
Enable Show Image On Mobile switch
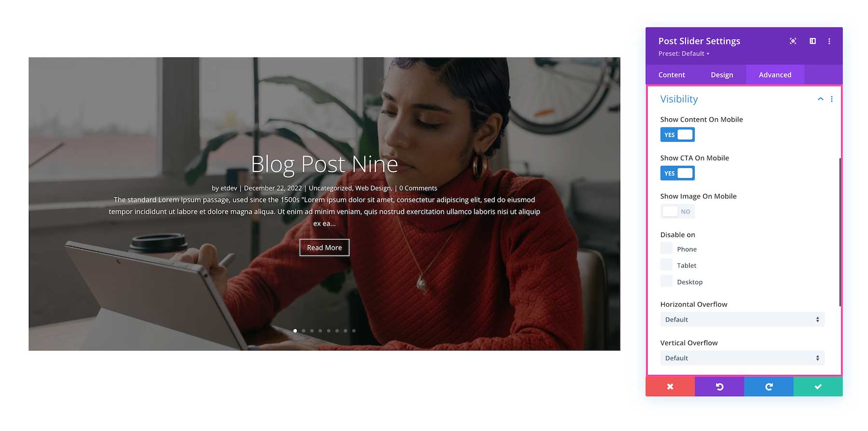point(678,211)
